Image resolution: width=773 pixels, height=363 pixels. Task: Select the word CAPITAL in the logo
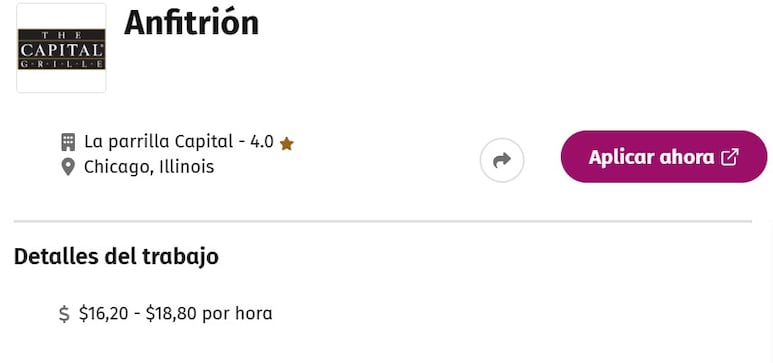tap(62, 50)
